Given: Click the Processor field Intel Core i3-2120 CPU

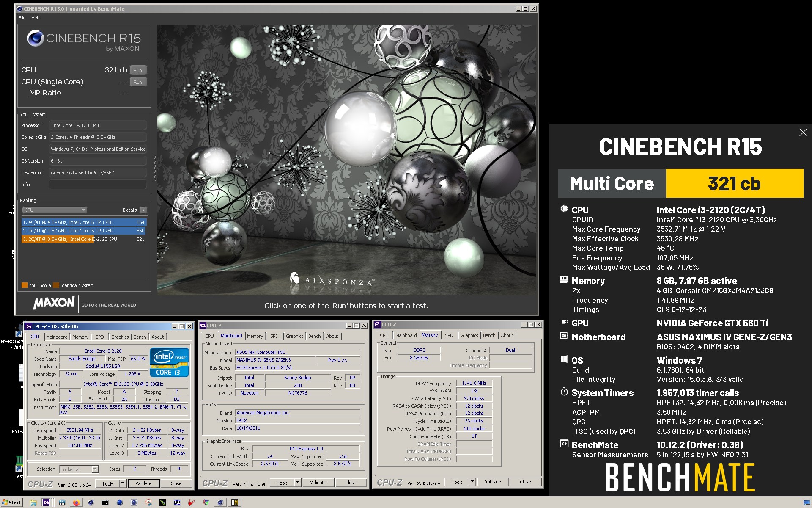Looking at the screenshot, I should [98, 125].
